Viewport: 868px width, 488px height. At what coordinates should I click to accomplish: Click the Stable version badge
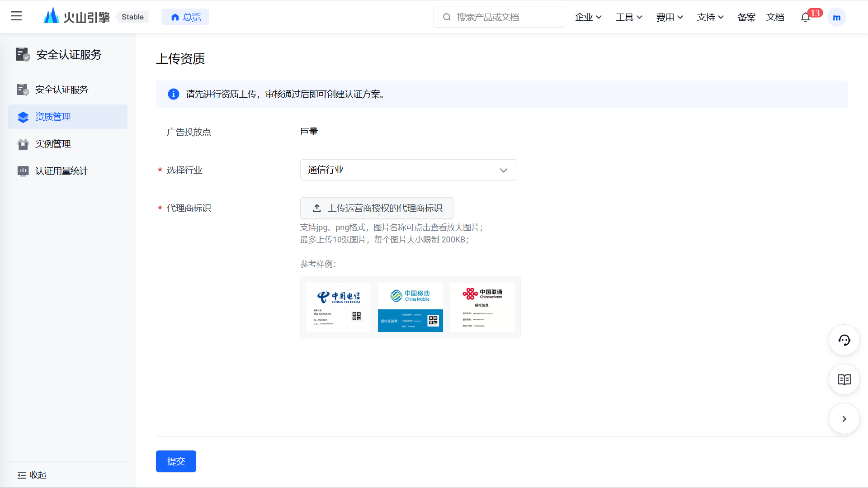click(132, 17)
